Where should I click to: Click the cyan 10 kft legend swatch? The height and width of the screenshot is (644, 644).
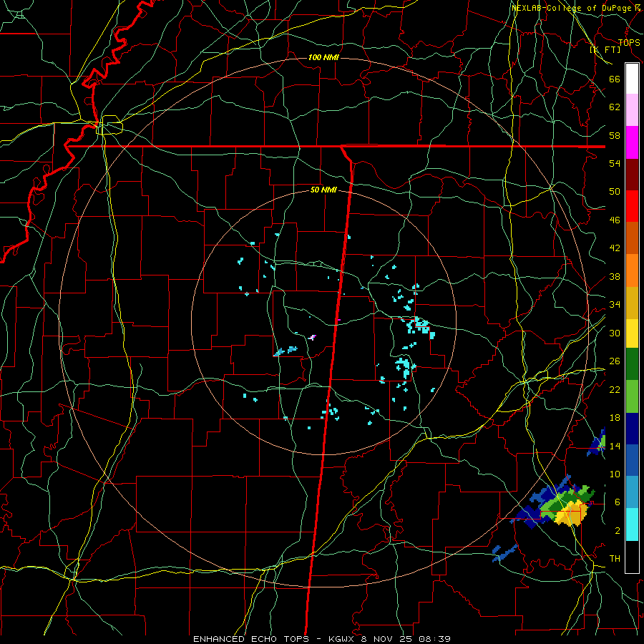coord(632,525)
